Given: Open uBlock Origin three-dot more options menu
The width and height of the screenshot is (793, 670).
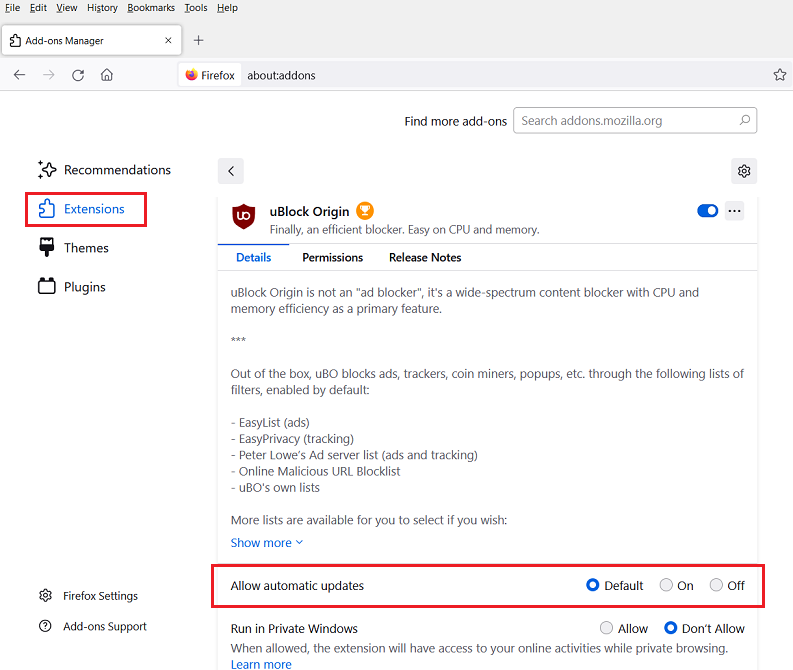Looking at the screenshot, I should click(735, 211).
